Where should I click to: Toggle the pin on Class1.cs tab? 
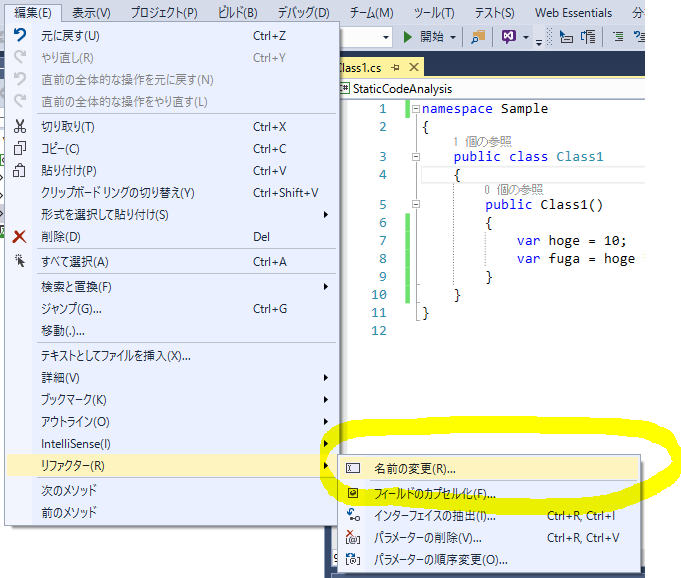coord(395,67)
